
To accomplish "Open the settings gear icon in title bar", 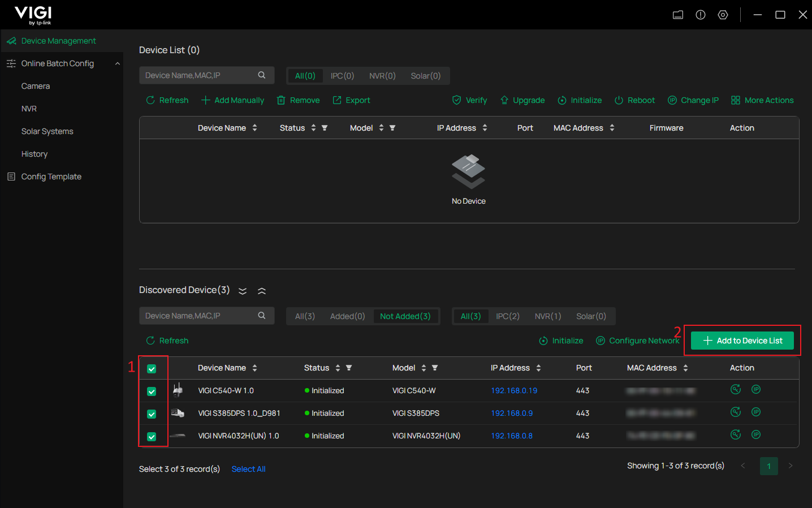I will tap(723, 15).
